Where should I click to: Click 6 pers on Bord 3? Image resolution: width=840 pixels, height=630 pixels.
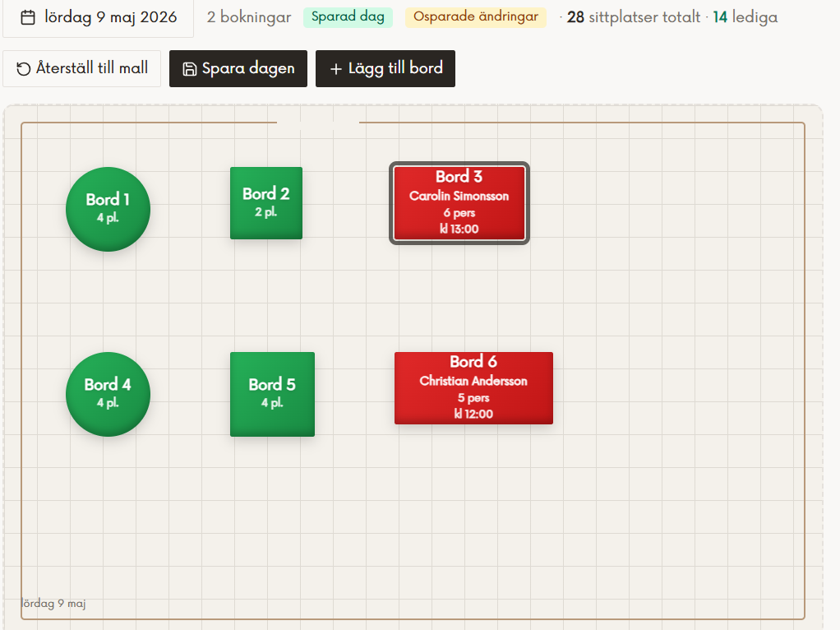click(459, 213)
